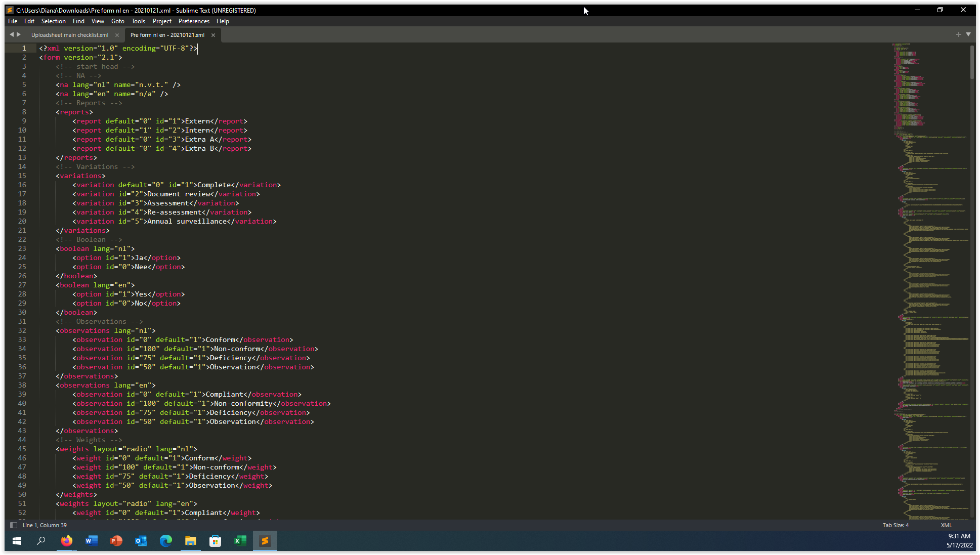Click the vertical scrollbar thumb

(972, 62)
